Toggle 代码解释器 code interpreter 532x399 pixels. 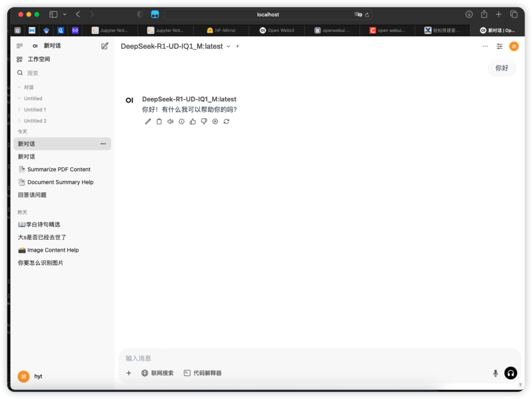202,373
